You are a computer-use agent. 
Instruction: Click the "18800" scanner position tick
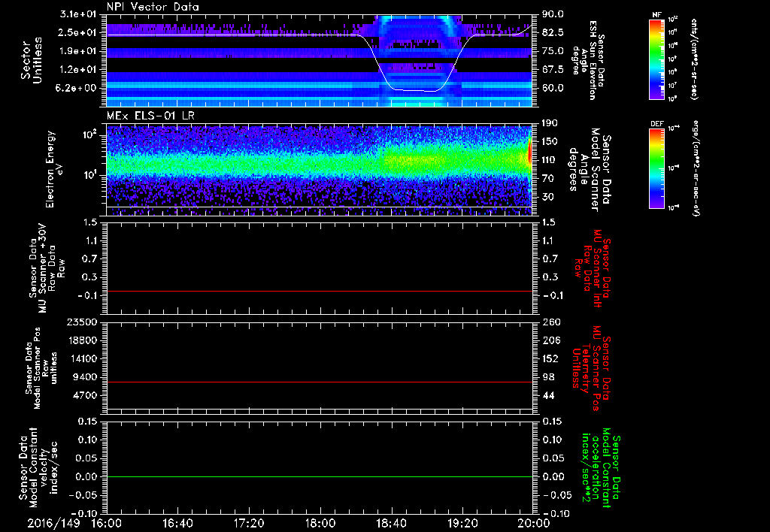pyautogui.click(x=83, y=340)
